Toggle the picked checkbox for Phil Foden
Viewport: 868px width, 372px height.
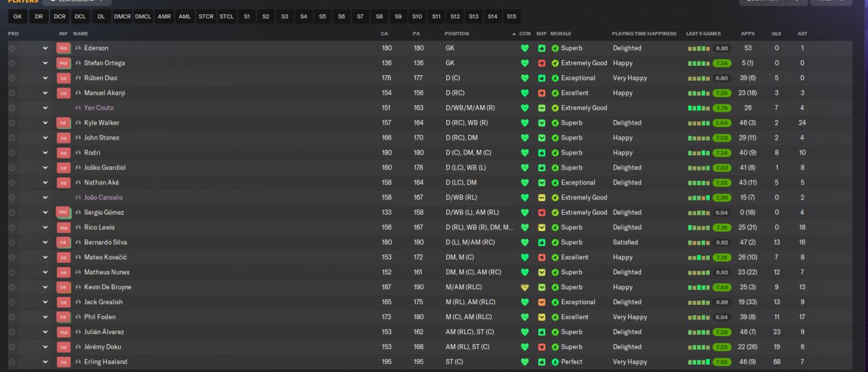(x=12, y=317)
